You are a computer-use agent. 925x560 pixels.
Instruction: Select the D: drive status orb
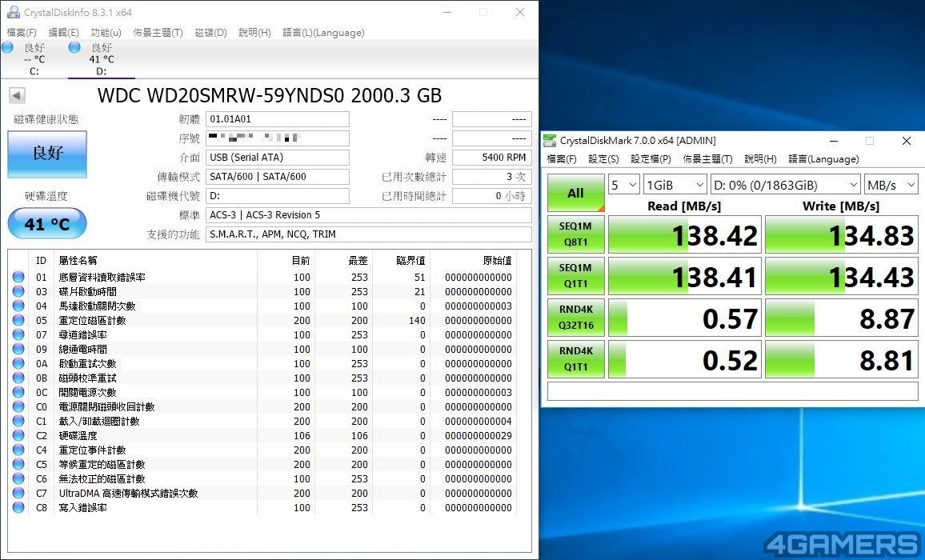click(74, 48)
